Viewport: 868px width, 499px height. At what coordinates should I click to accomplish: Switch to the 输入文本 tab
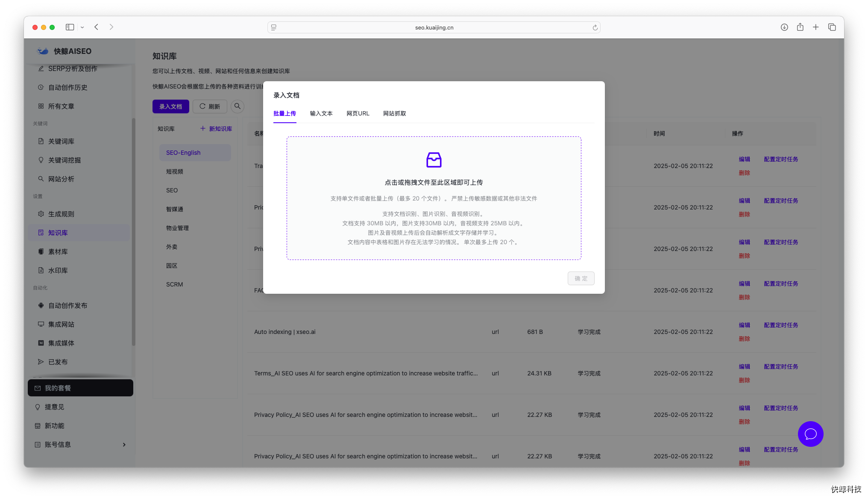click(321, 113)
